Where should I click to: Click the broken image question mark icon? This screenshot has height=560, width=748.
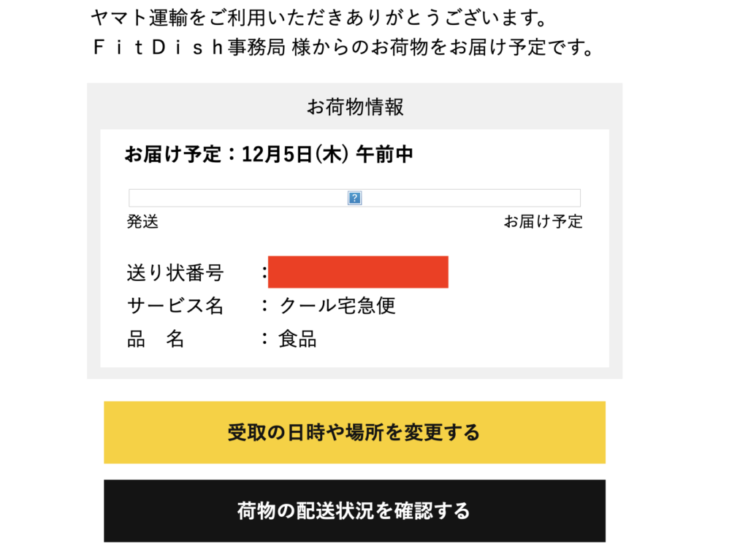(x=354, y=198)
